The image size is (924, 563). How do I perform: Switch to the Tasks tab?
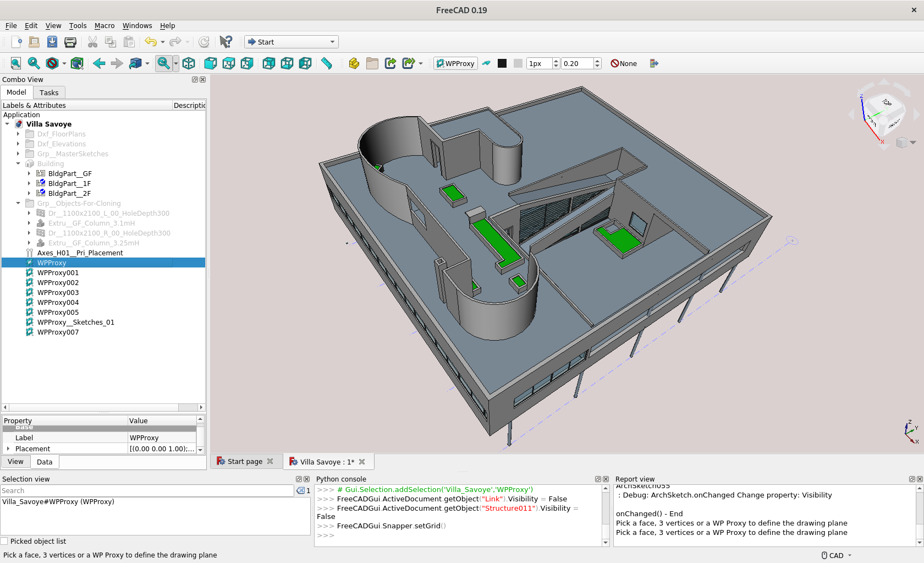[49, 93]
